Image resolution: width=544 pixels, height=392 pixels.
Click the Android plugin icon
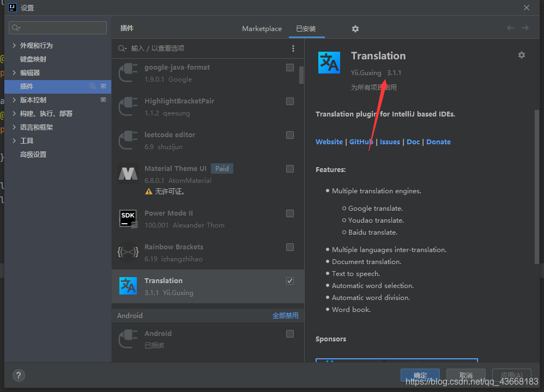(x=128, y=339)
